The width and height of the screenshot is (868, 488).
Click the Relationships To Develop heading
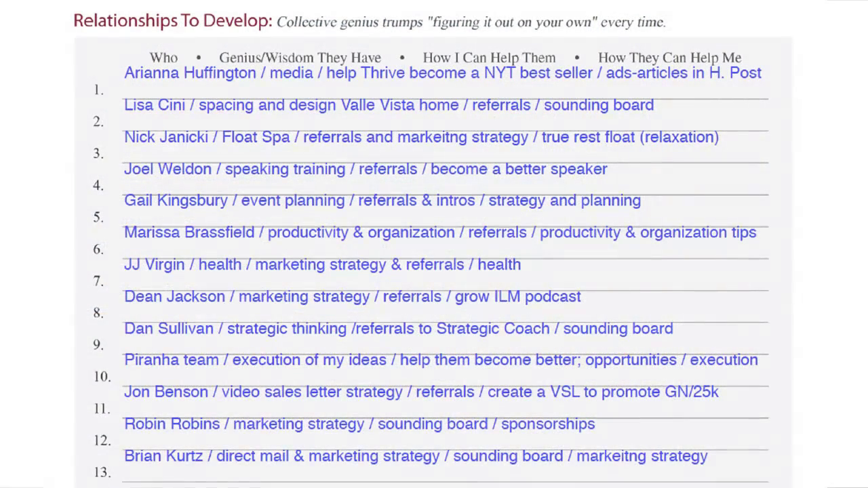[173, 21]
